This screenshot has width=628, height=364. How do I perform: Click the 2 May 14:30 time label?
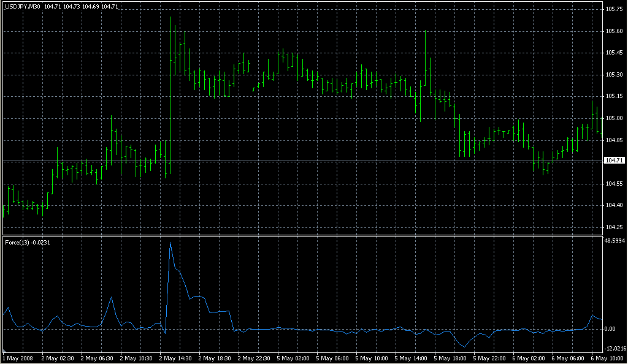pos(175,358)
